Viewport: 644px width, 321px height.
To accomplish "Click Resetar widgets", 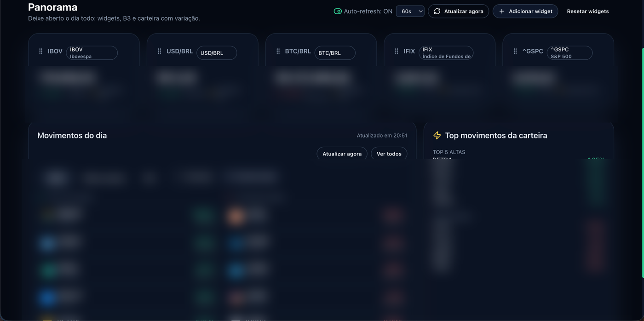I will (x=588, y=11).
